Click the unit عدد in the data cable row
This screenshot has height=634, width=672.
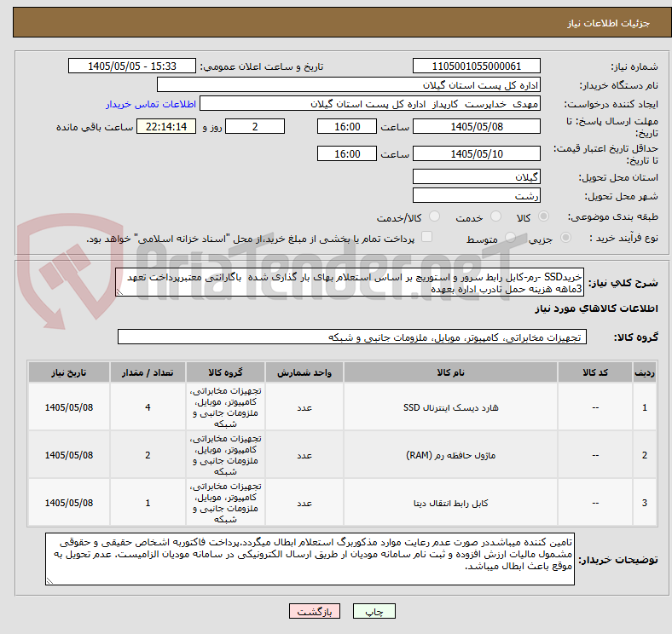pyautogui.click(x=304, y=503)
